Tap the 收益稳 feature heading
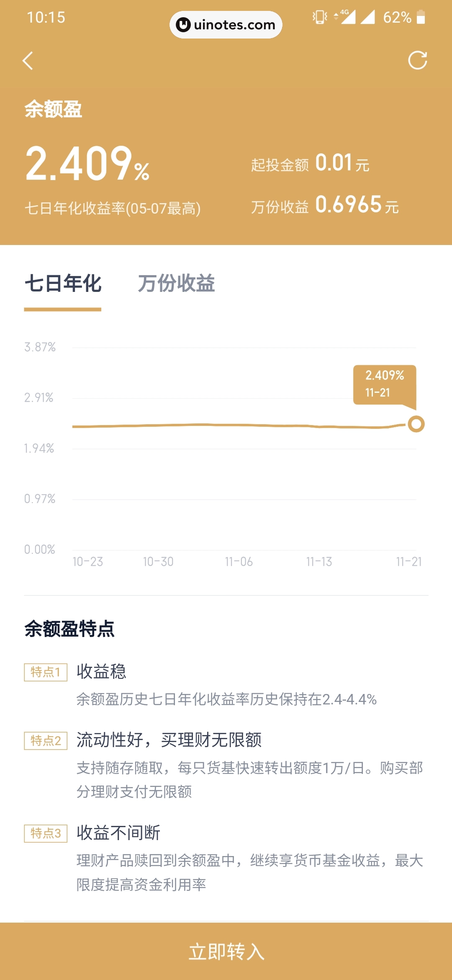The image size is (452, 980). [x=101, y=671]
